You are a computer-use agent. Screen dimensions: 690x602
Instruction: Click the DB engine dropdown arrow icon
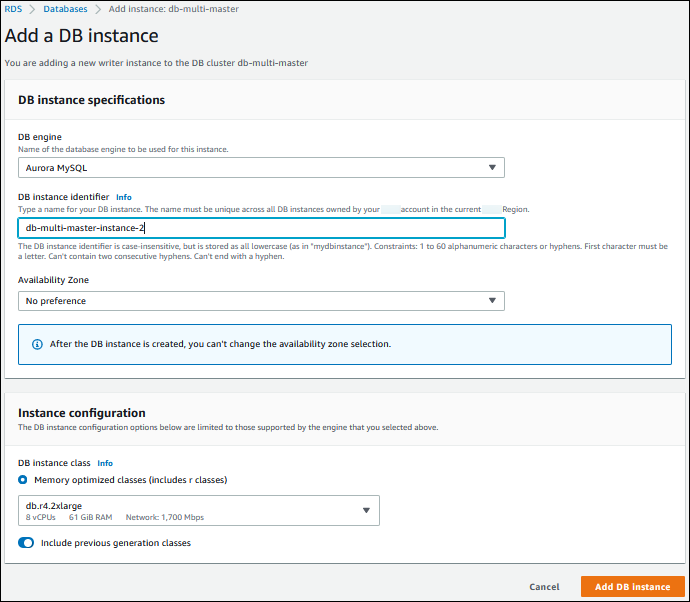click(x=492, y=168)
